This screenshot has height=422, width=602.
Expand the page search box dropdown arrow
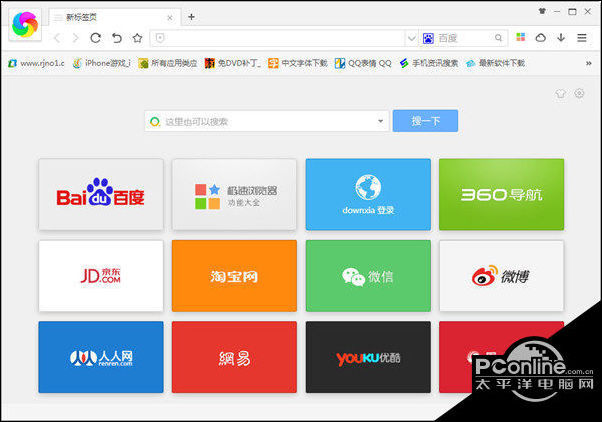380,121
